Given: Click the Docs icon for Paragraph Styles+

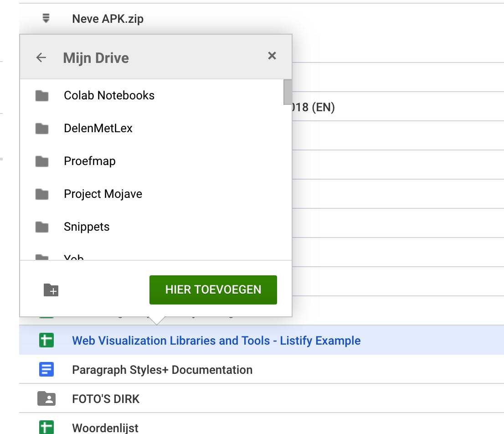Looking at the screenshot, I should [x=46, y=369].
